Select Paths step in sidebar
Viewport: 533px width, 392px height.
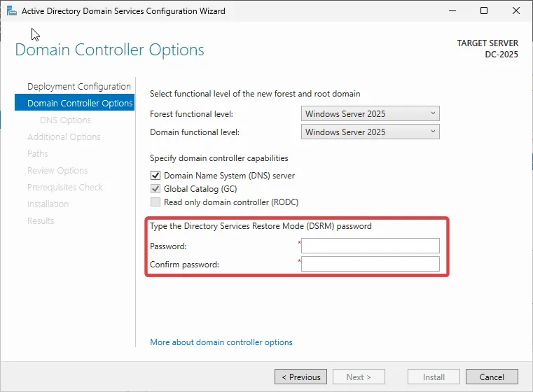coord(37,153)
